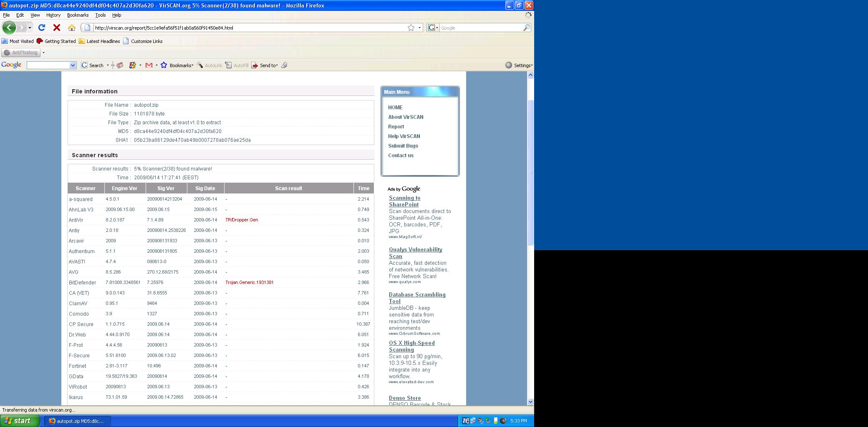868x427 pixels.
Task: Open About VirSCAN link
Action: (x=406, y=117)
